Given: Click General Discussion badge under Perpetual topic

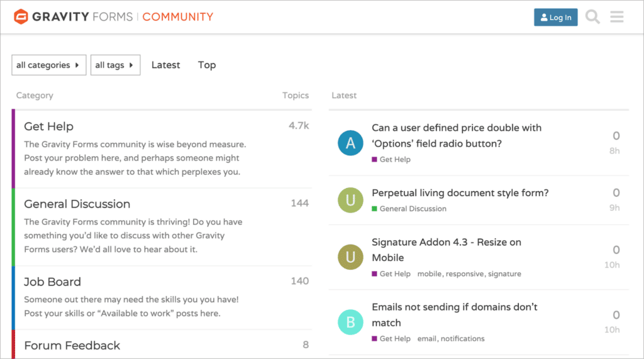Looking at the screenshot, I should (x=409, y=209).
